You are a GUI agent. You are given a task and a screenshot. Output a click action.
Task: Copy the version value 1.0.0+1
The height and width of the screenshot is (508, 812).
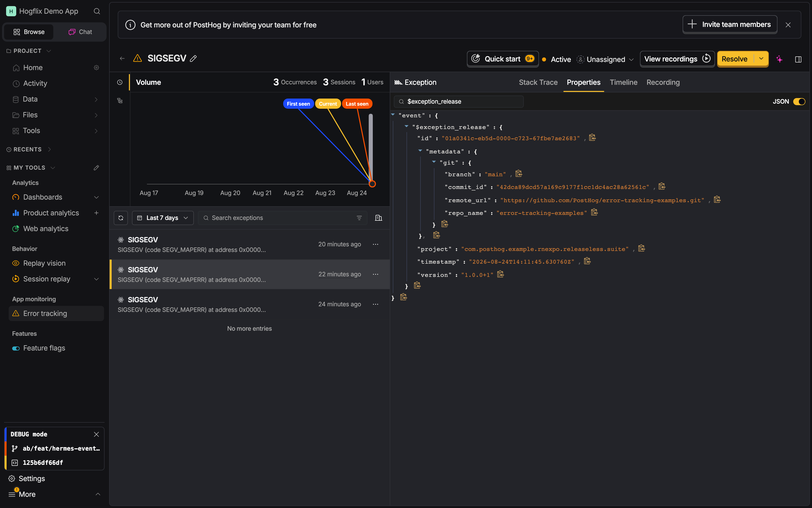point(500,274)
